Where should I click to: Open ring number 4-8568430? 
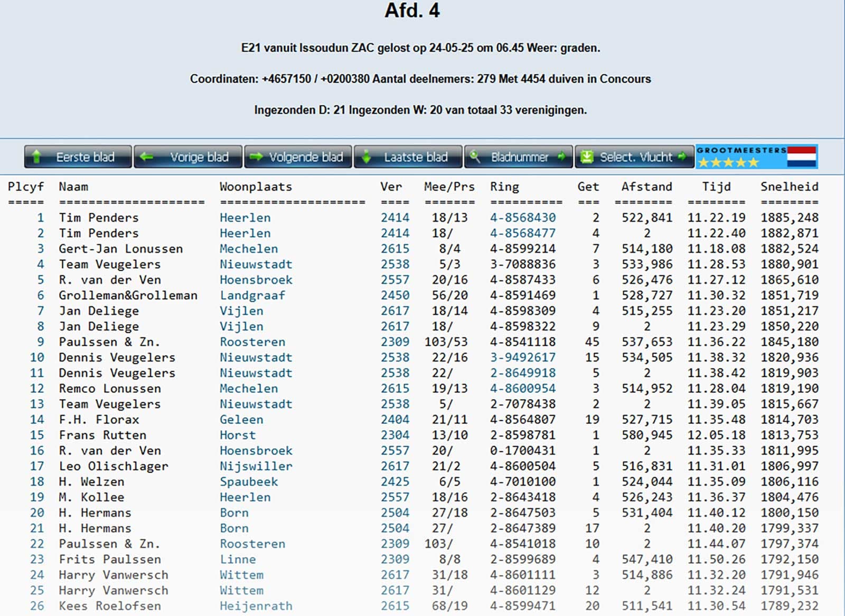point(522,217)
